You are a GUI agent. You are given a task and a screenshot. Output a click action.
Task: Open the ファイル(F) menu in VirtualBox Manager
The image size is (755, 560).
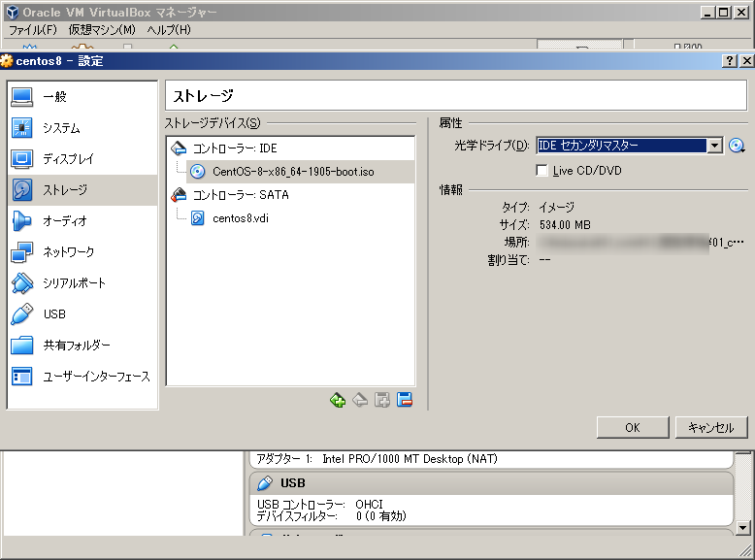(33, 30)
